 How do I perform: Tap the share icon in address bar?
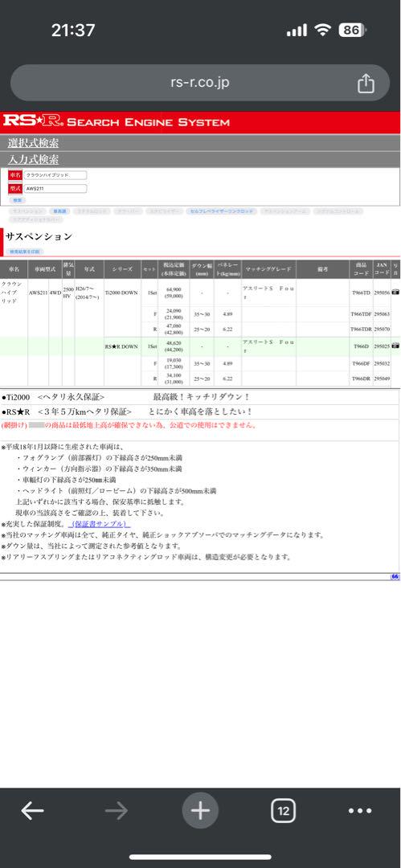[366, 84]
